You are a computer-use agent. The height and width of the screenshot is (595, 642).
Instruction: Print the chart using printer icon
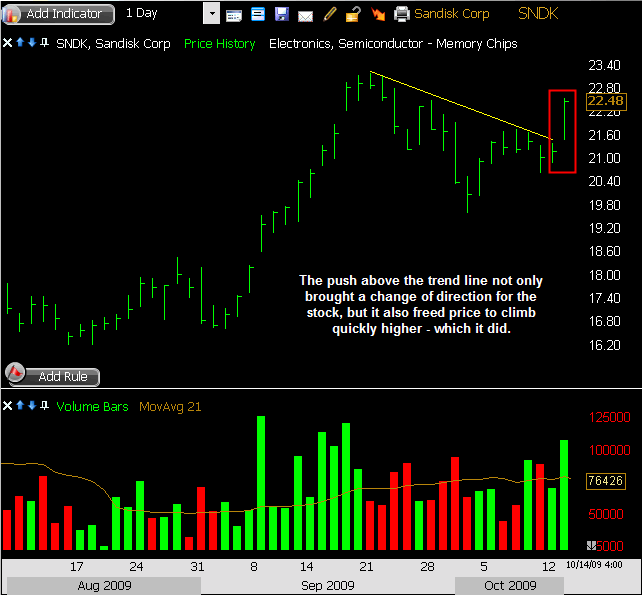pyautogui.click(x=402, y=14)
